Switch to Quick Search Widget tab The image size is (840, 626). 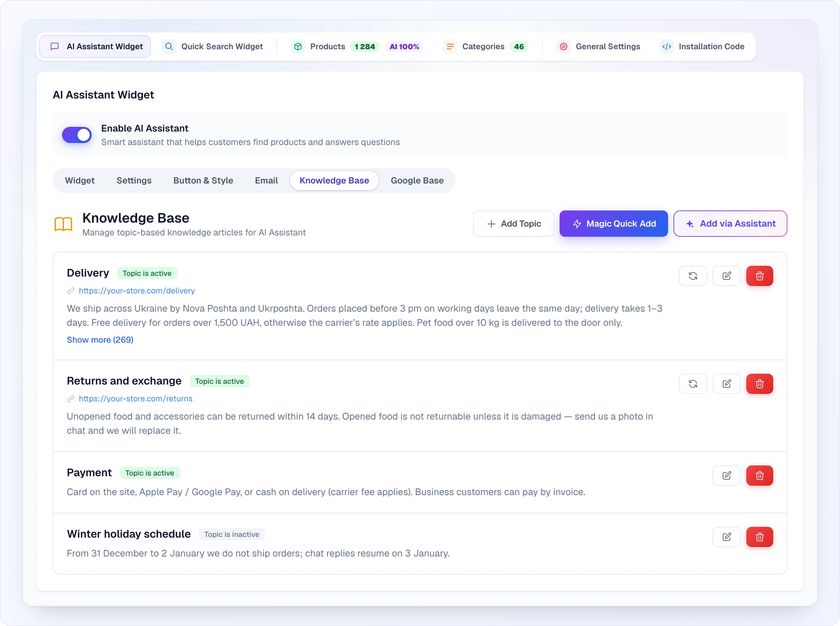(x=212, y=47)
